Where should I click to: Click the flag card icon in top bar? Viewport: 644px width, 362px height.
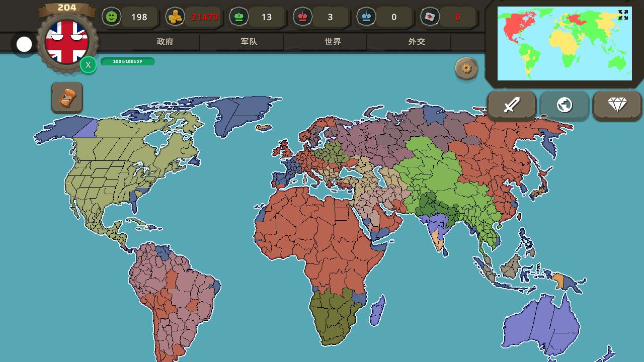(x=430, y=17)
